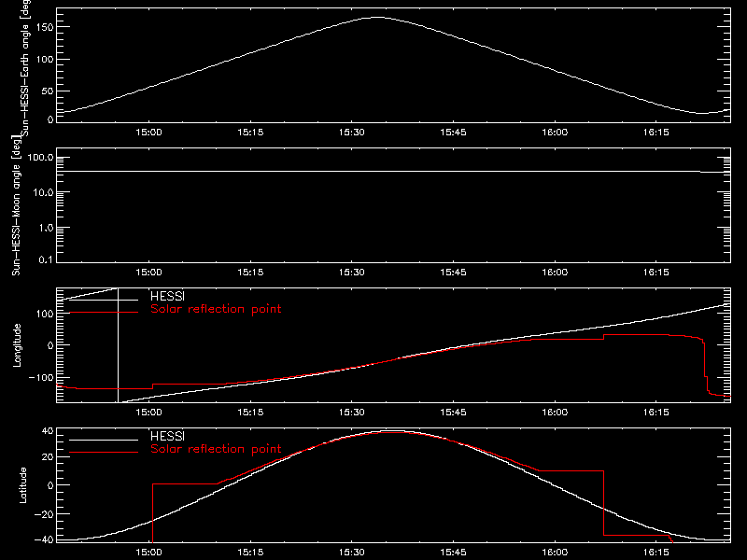The height and width of the screenshot is (560, 747).
Task: Click the 100.0 tick on Moon angle plot
Action: (x=40, y=158)
